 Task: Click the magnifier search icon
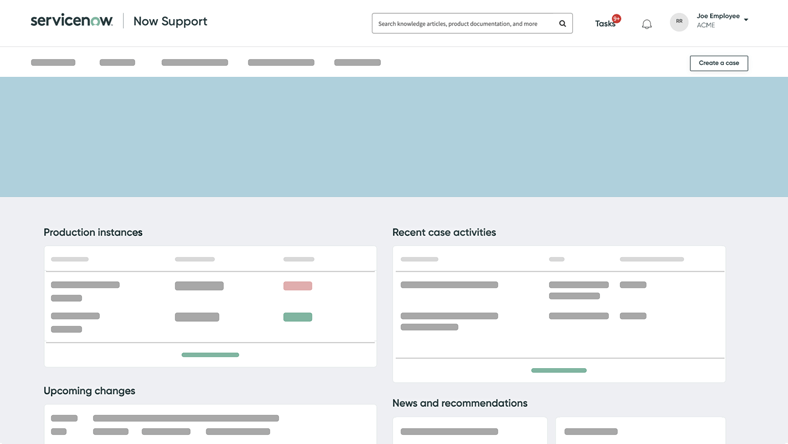coord(562,23)
